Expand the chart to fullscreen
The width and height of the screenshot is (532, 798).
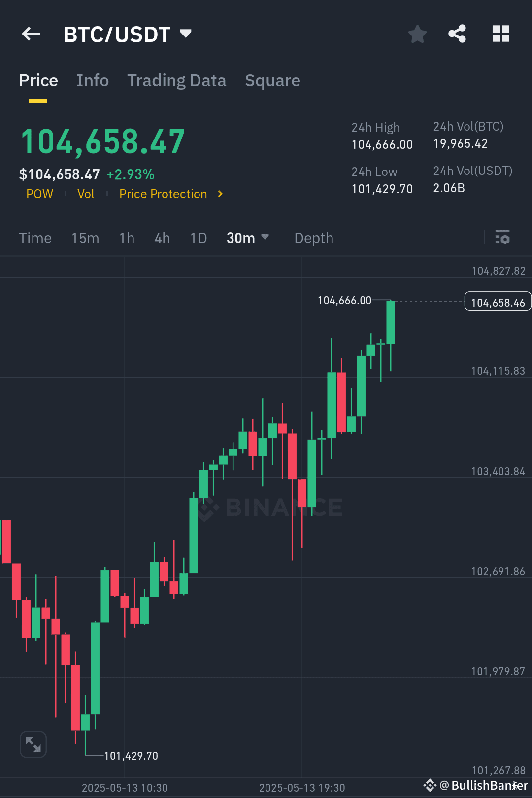click(x=33, y=744)
